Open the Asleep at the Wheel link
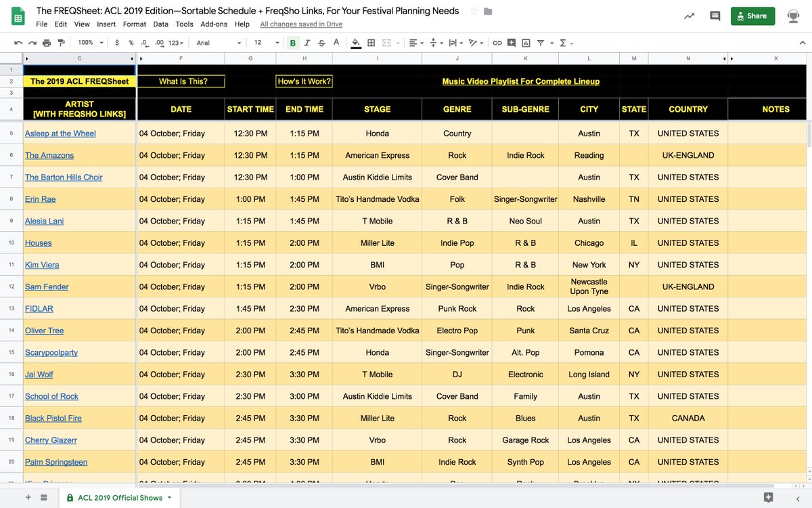 [60, 133]
